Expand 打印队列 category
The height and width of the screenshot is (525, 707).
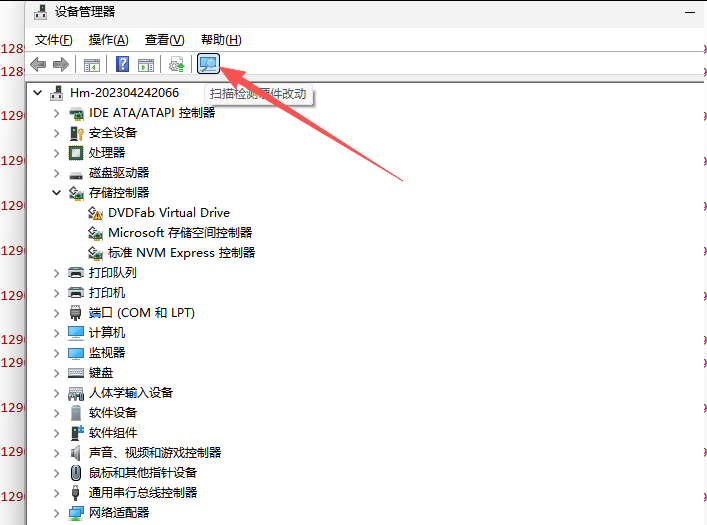click(56, 273)
